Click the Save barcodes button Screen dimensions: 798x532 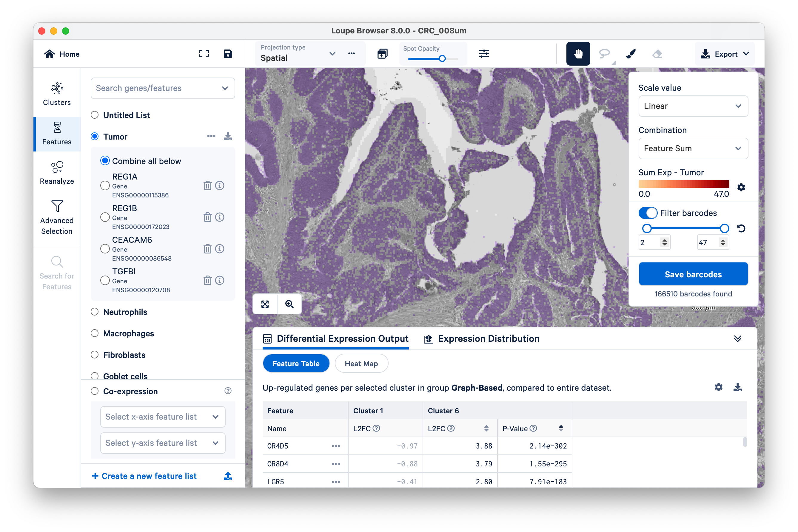693,274
